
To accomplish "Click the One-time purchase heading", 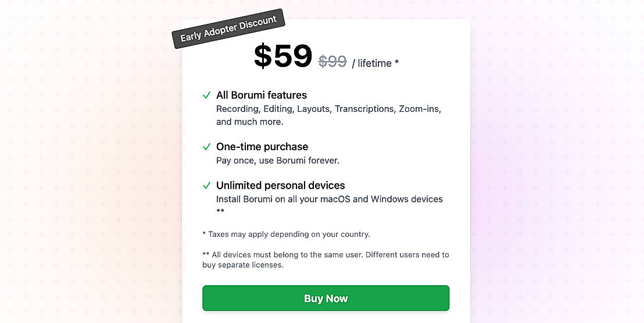I will point(262,147).
